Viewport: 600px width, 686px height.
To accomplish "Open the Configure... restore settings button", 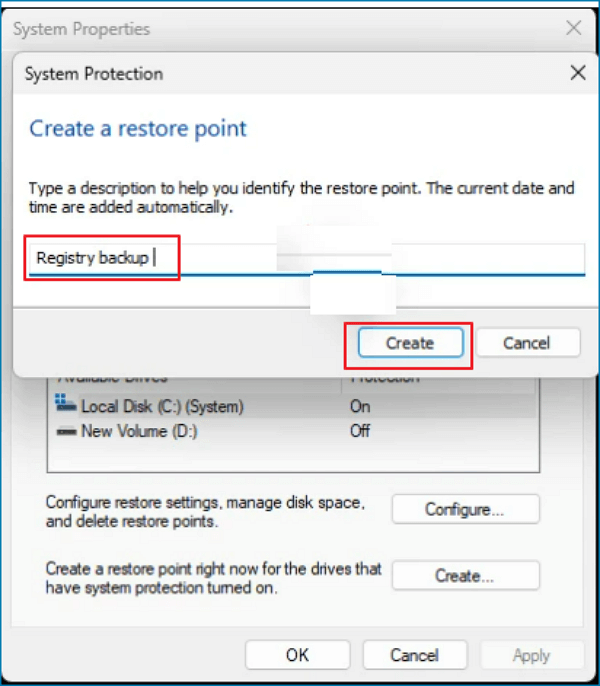I will (x=466, y=509).
